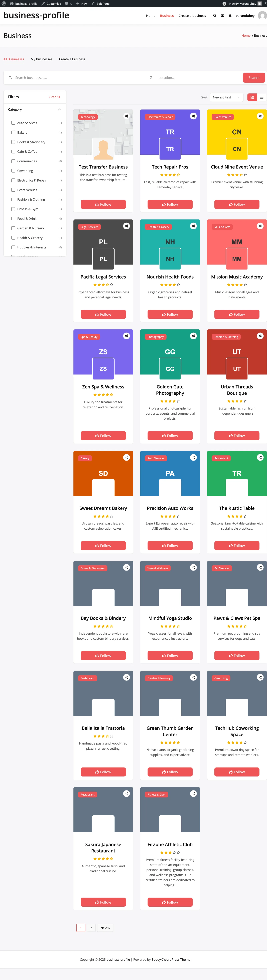Select the Create a Business tab
The height and width of the screenshot is (980, 267).
pos(72,59)
